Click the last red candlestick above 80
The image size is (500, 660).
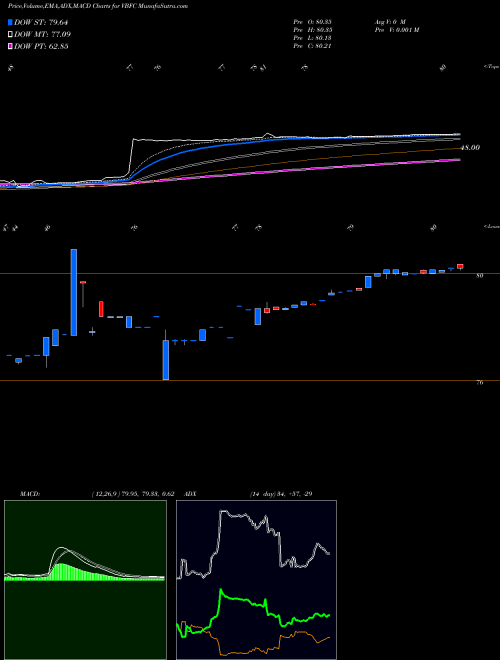pos(460,266)
